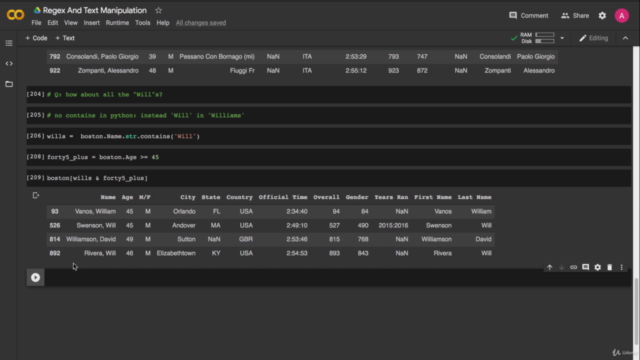Screen dimensions: 640x360
Task: Click inside the empty code cell
Action: point(338,278)
